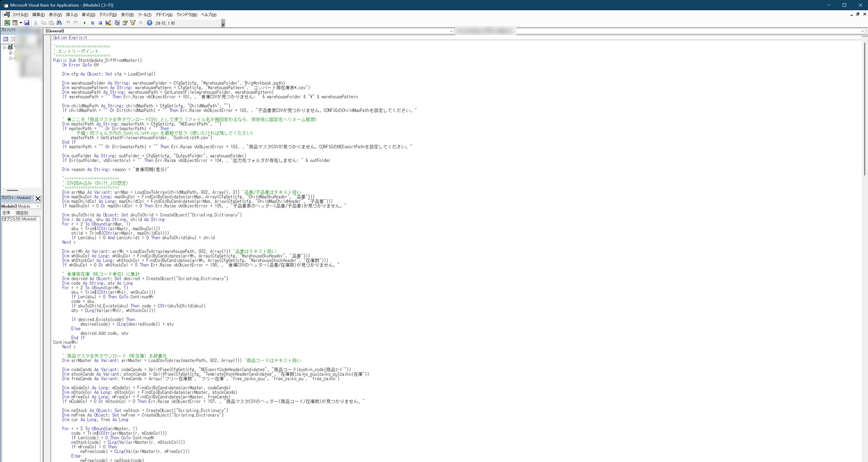Screen dimensions: 868x462
Task: Click View Code icon in project pane
Action: point(5,39)
